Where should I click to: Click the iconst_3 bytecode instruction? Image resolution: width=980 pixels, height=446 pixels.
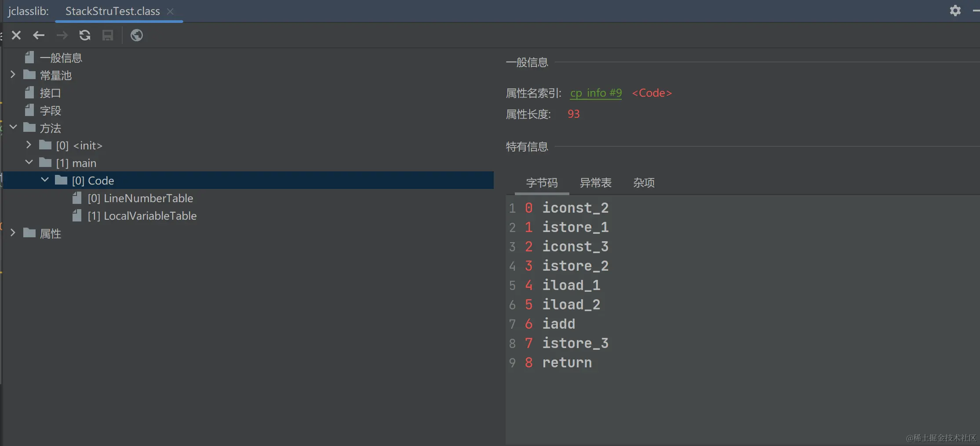(575, 247)
